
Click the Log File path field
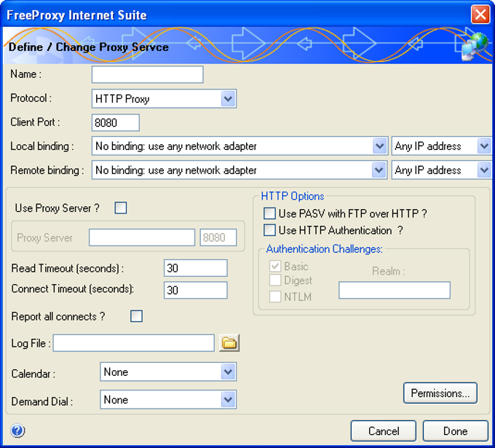[x=133, y=343]
